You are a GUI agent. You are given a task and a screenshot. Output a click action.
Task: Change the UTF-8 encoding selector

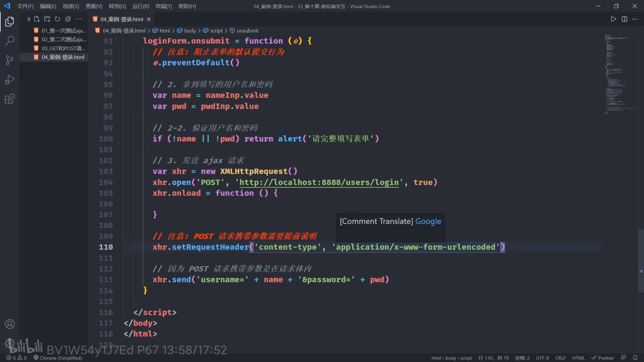[542, 358]
